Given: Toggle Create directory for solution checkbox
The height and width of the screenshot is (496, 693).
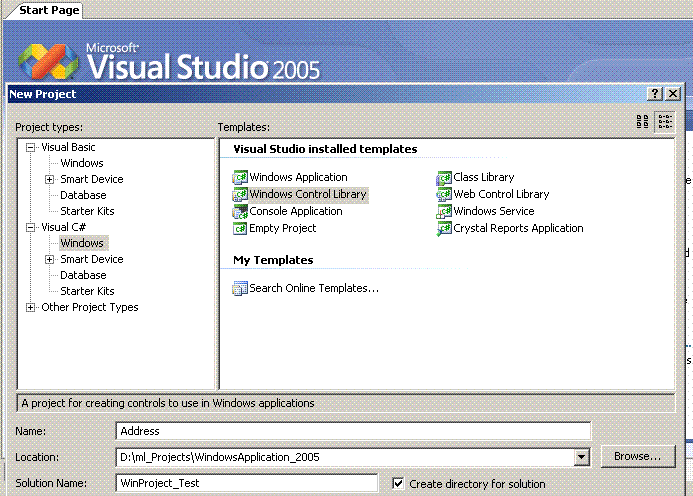Looking at the screenshot, I should tap(398, 483).
